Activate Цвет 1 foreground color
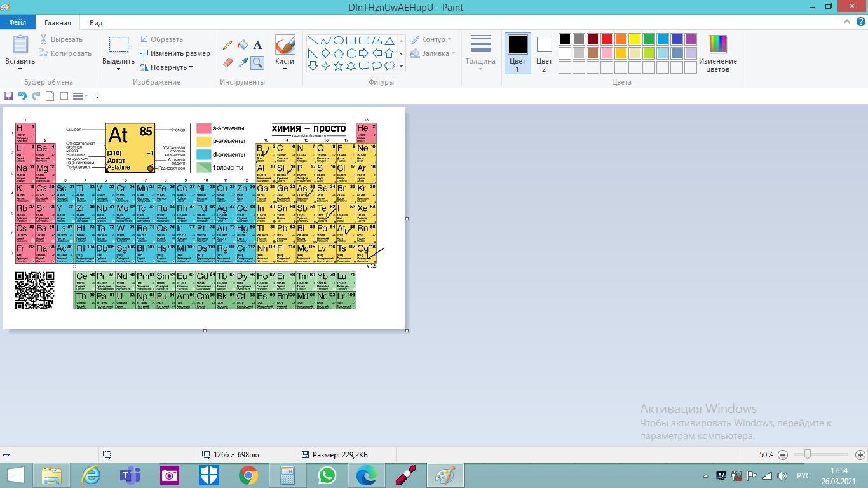Viewport: 868px width, 488px height. coord(517,53)
